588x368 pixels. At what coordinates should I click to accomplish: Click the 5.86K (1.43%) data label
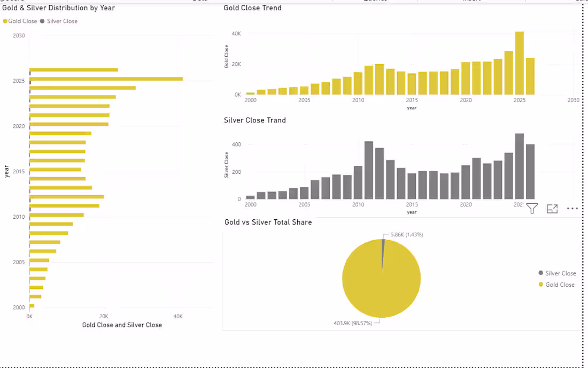[x=407, y=234]
